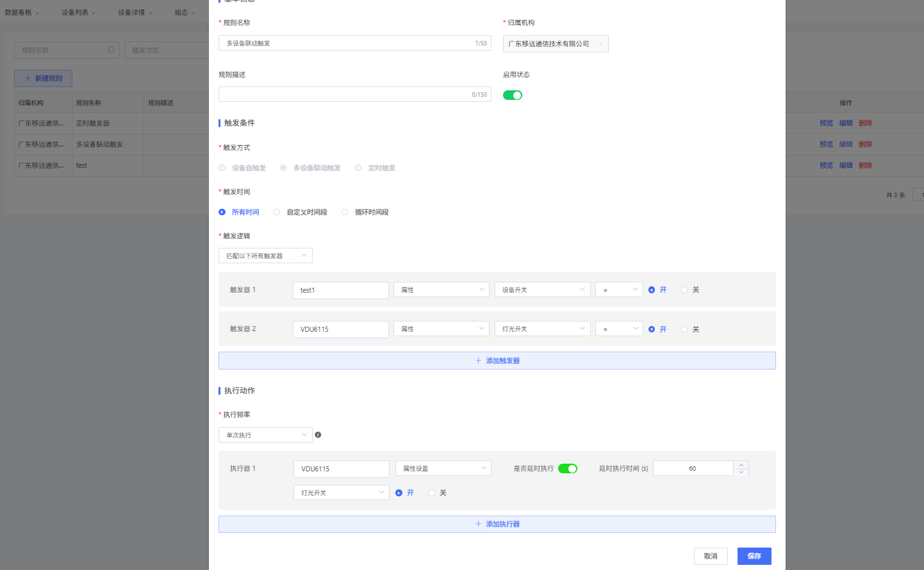This screenshot has height=570, width=924.
Task: Decrease 延时执行时间 with the down arrow
Action: click(741, 472)
